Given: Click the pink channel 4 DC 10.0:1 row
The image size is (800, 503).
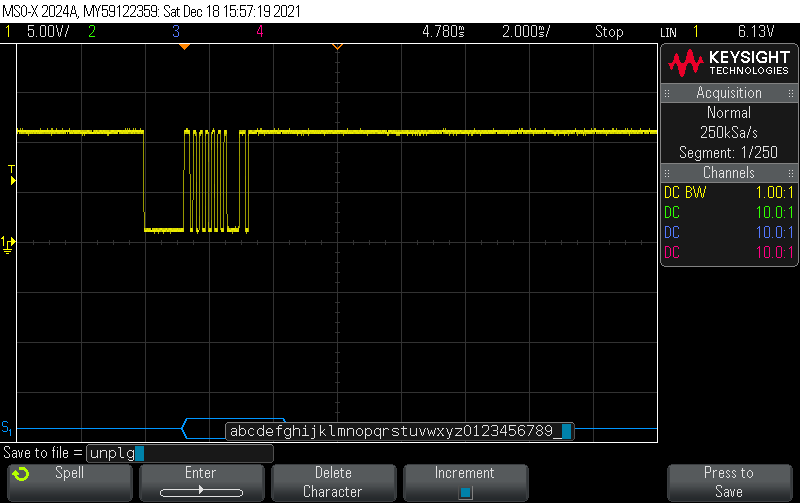Looking at the screenshot, I should (x=729, y=253).
